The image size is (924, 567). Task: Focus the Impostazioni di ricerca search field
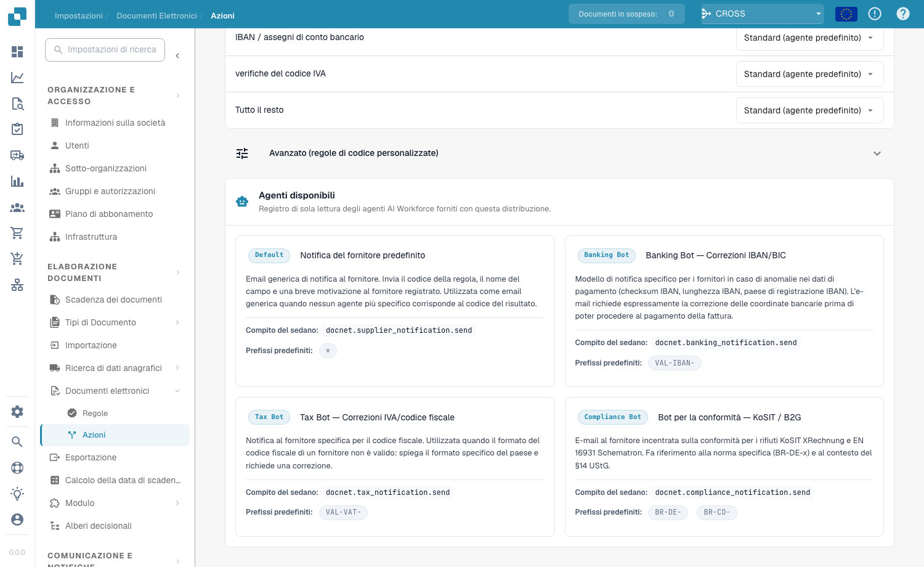(x=105, y=50)
